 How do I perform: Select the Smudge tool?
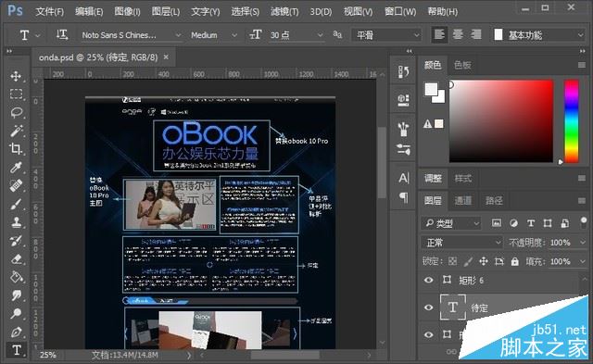tap(16, 295)
